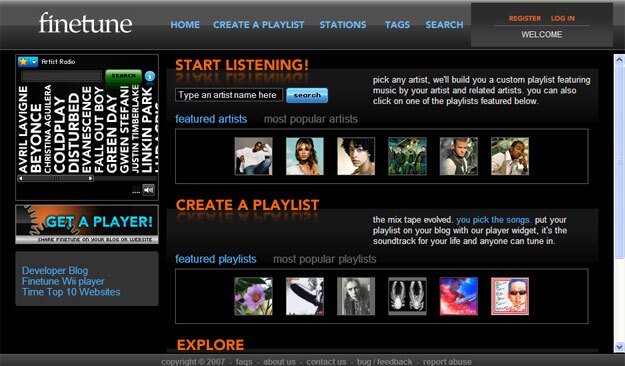625x366 pixels.
Task: Switch to the most popular artists tab
Action: click(x=311, y=119)
